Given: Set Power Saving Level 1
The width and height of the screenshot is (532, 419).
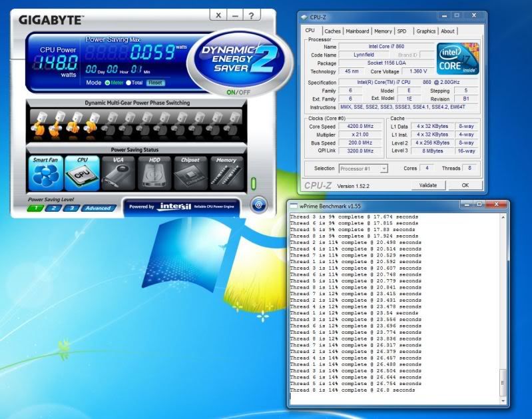Looking at the screenshot, I should click(35, 208).
